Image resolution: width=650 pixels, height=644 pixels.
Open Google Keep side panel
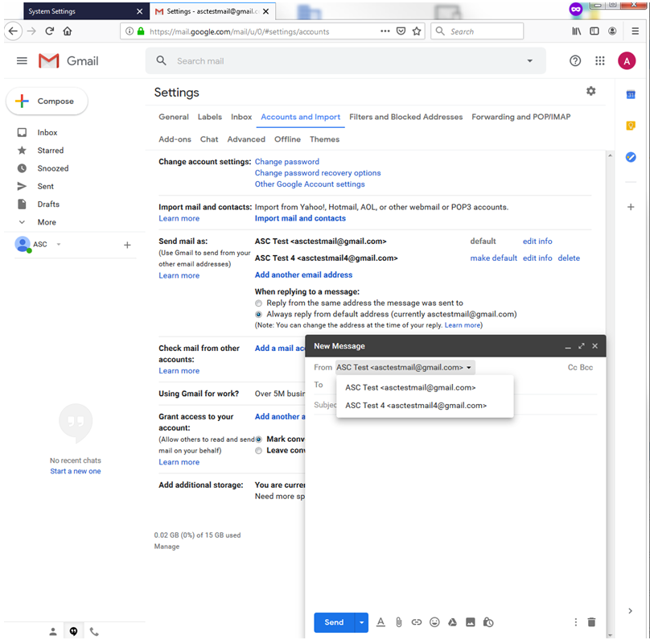click(x=631, y=126)
